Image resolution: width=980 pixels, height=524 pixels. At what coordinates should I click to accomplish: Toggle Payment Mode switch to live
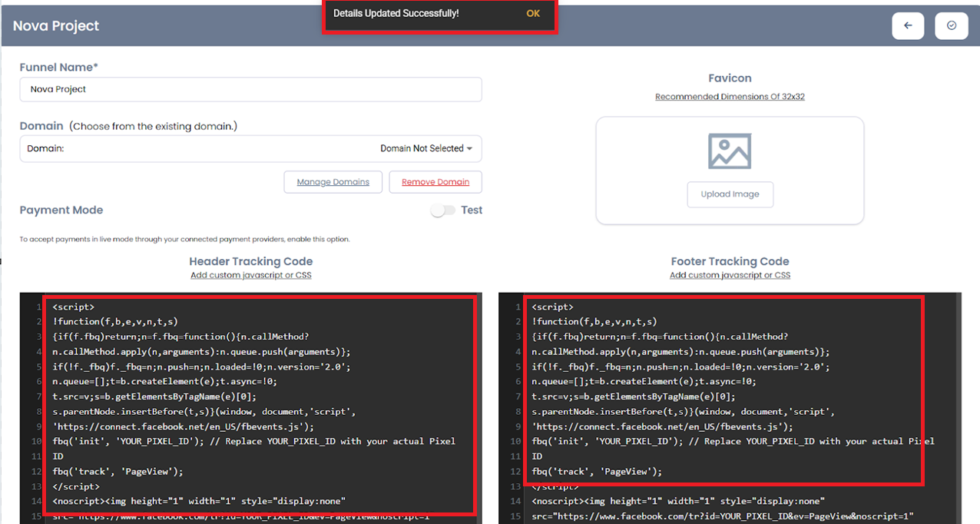[x=442, y=211]
